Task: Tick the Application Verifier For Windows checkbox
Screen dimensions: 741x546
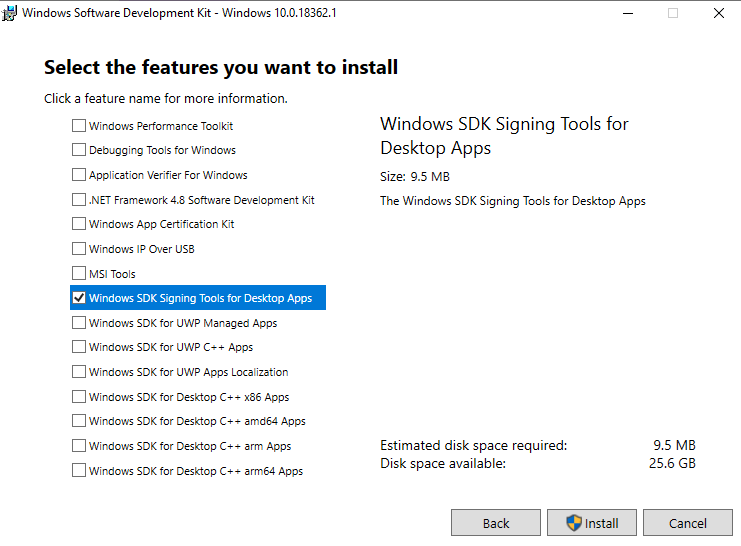Action: [x=79, y=175]
